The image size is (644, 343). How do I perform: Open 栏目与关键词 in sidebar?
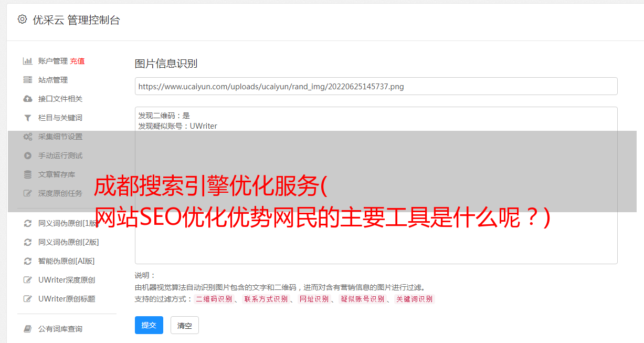coord(60,118)
